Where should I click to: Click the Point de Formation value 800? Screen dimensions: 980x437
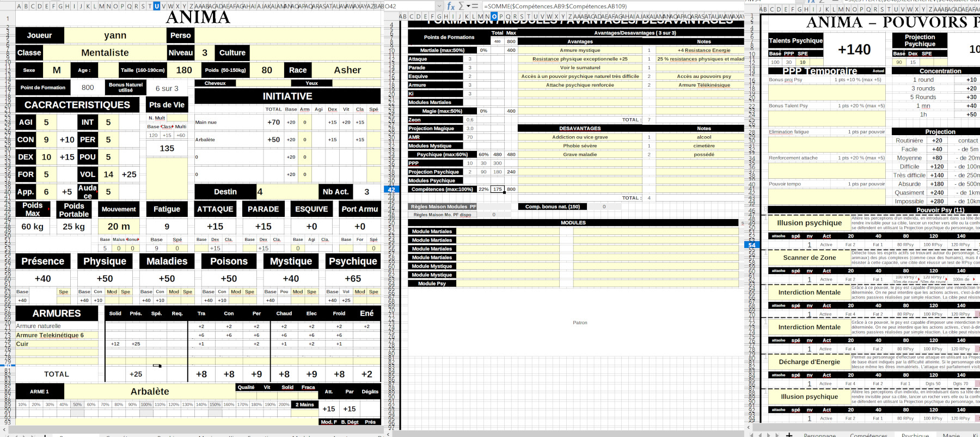(x=88, y=88)
